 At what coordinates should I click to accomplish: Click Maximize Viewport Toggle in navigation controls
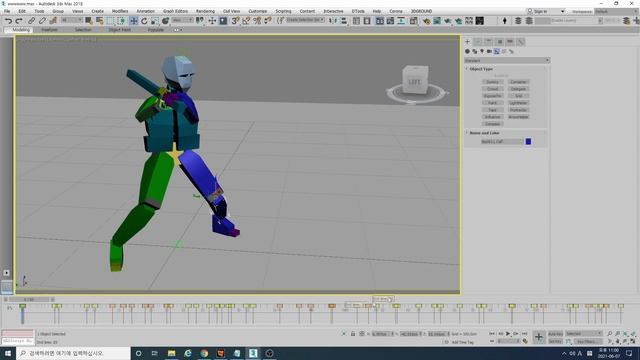[x=633, y=341]
